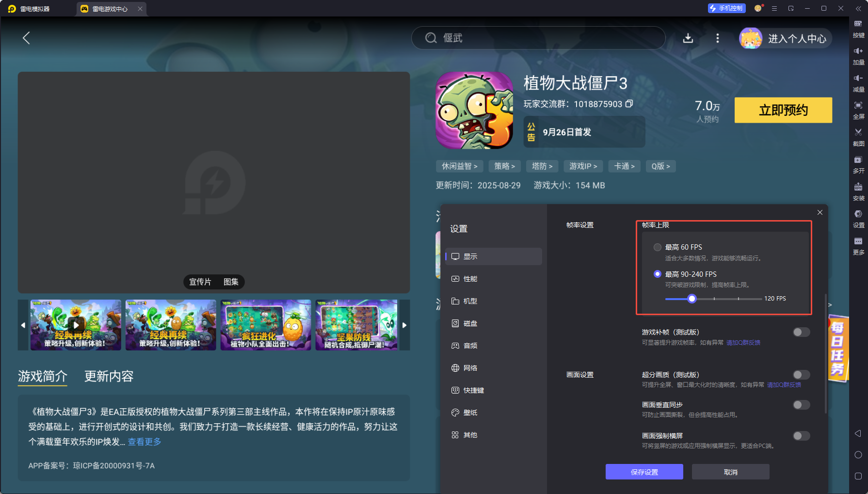Enable 画面垂直同步 switch
Image resolution: width=868 pixels, height=494 pixels.
coord(801,405)
